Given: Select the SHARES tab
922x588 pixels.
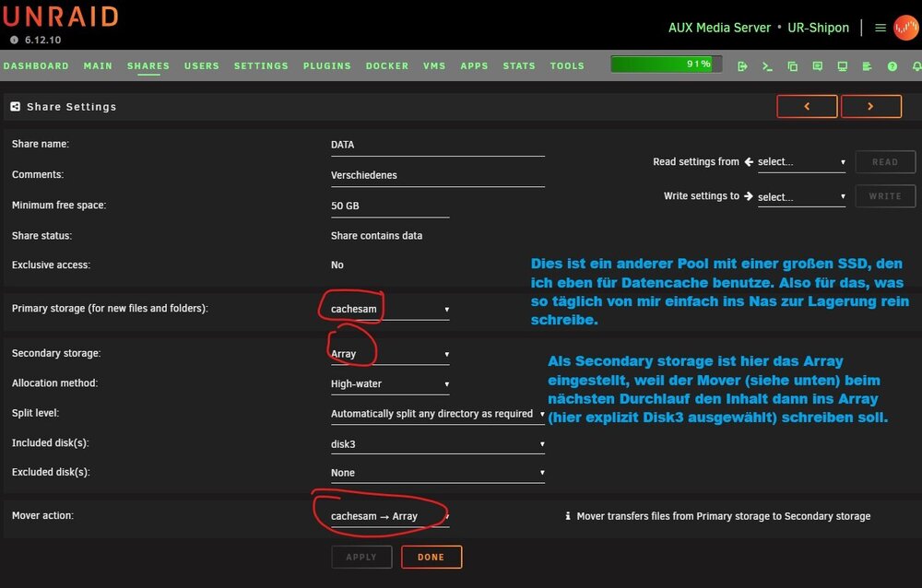Looking at the screenshot, I should [x=148, y=65].
